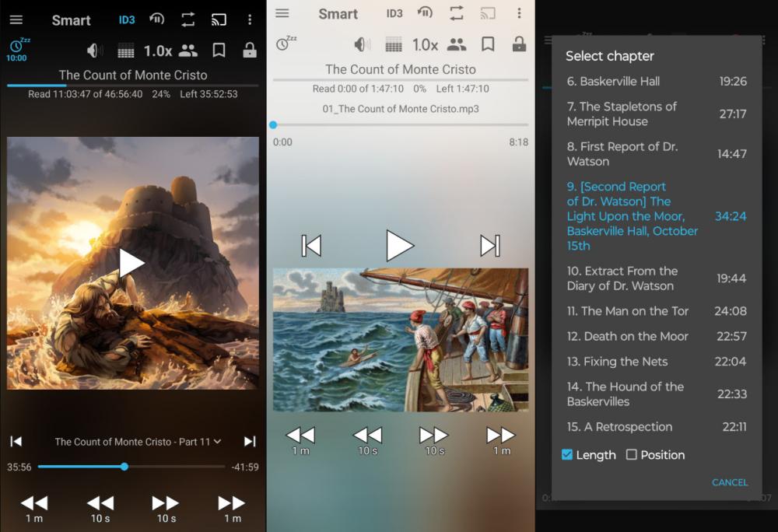Select chapter 12. Death on the Moor
Viewport: 778px width, 532px height.
[657, 336]
